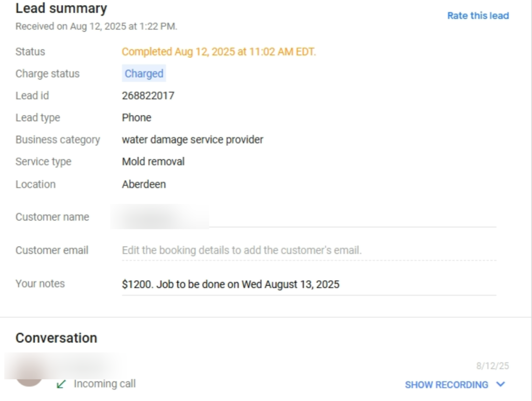
Task: Click the Aberdeen location value
Action: click(144, 184)
